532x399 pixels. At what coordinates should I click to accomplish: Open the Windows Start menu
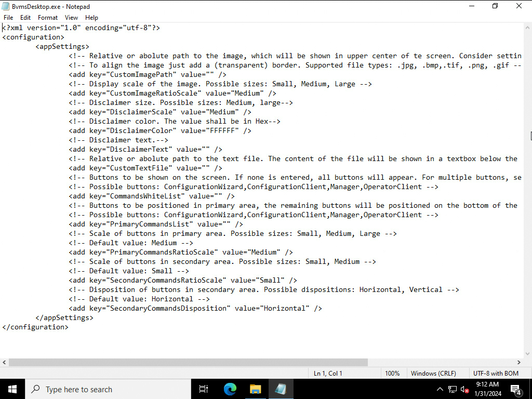[x=12, y=389]
